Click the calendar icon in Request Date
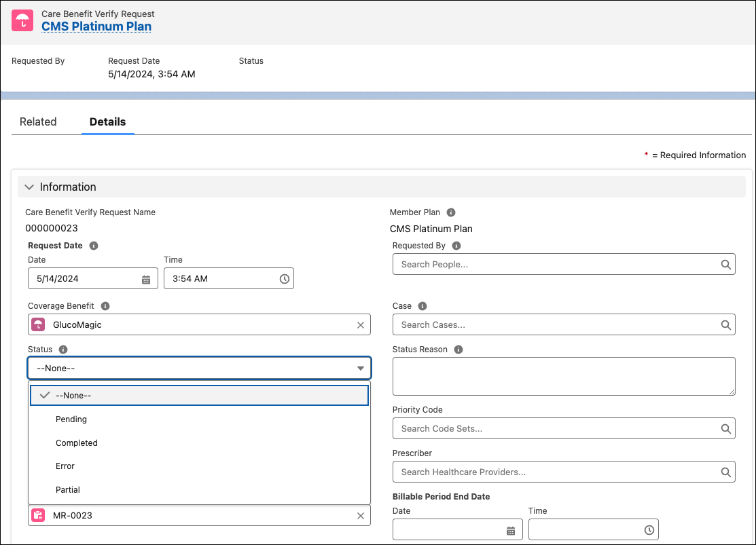The width and height of the screenshot is (756, 545). (146, 279)
